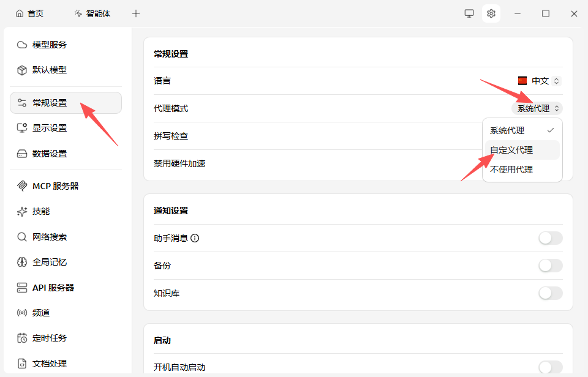Select 系统代理 in the dropdown list
This screenshot has width=588, height=377.
pyautogui.click(x=522, y=130)
